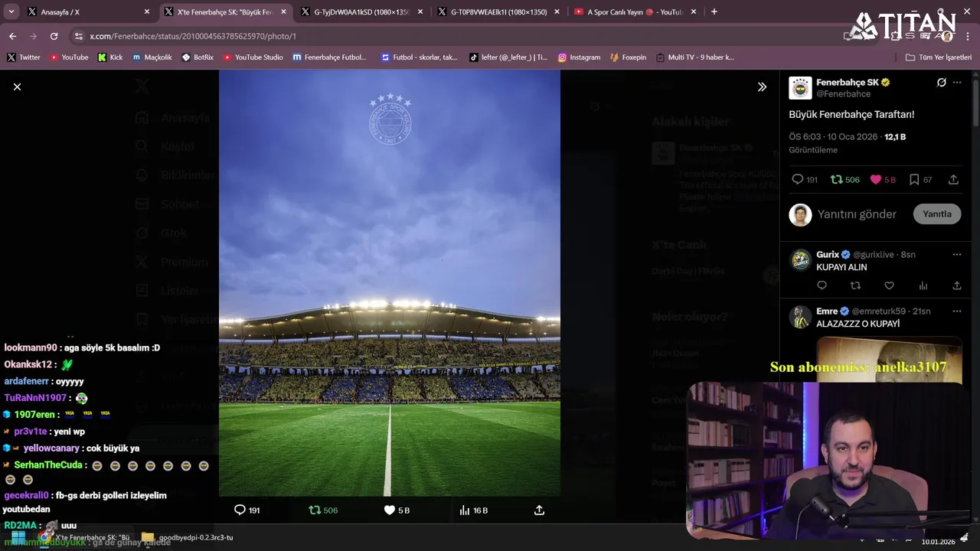Go back to the previous page
Viewport: 980px width, 551px height.
click(12, 36)
